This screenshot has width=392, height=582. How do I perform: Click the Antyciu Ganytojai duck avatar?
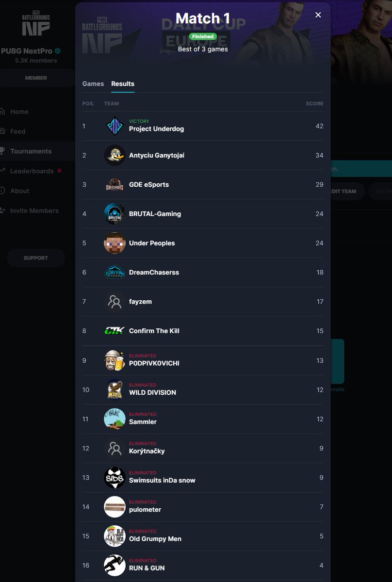114,155
